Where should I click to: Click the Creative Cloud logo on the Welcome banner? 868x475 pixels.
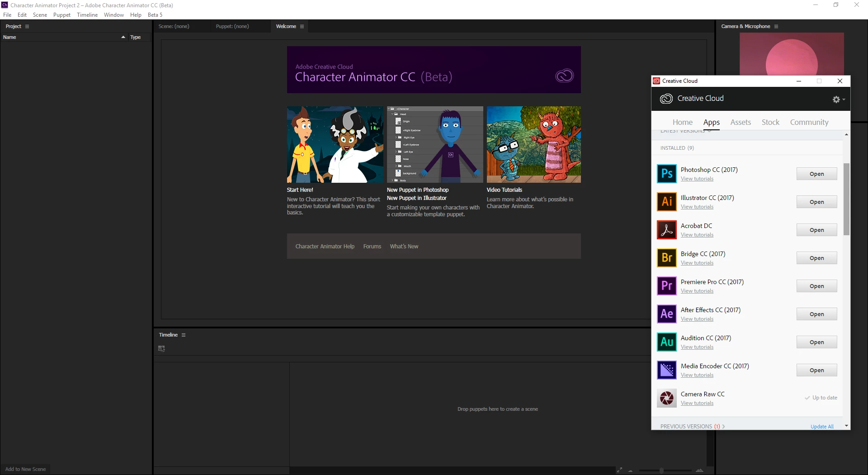564,76
